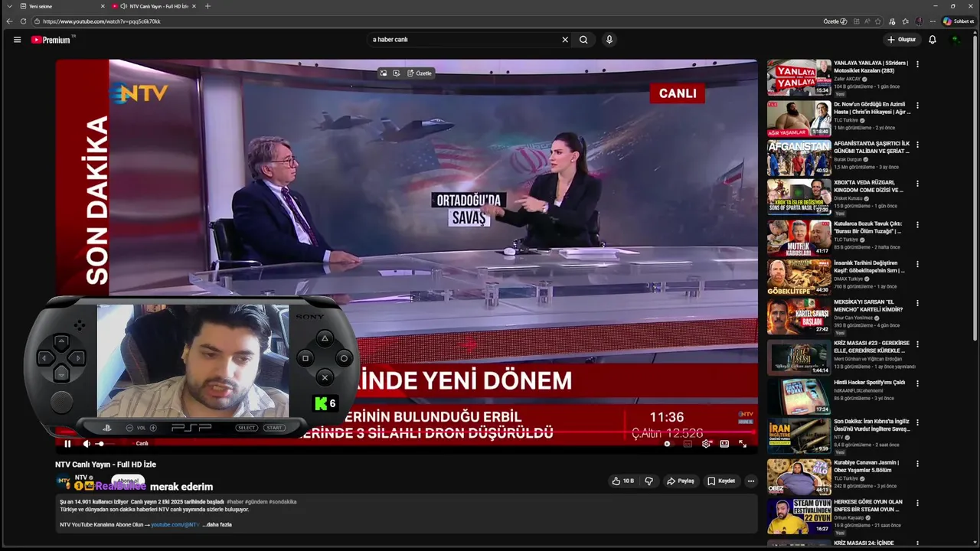Open browser three-dot menu
The height and width of the screenshot is (551, 980).
click(932, 21)
